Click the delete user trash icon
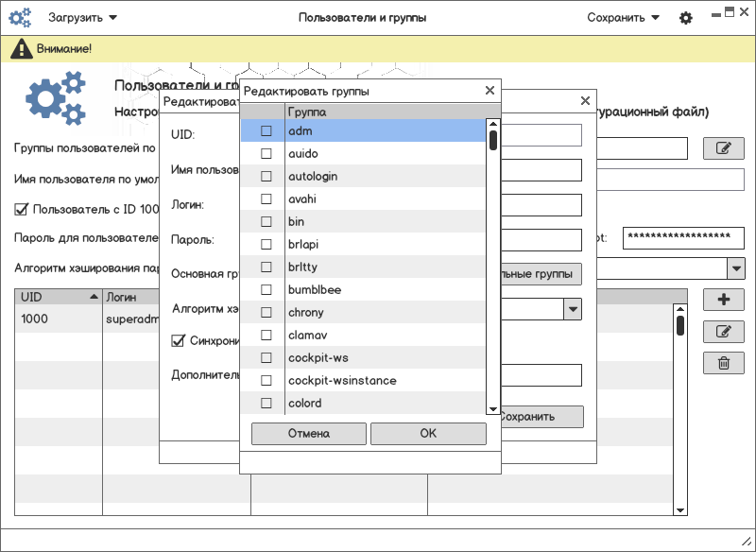The image size is (756, 552). point(724,363)
